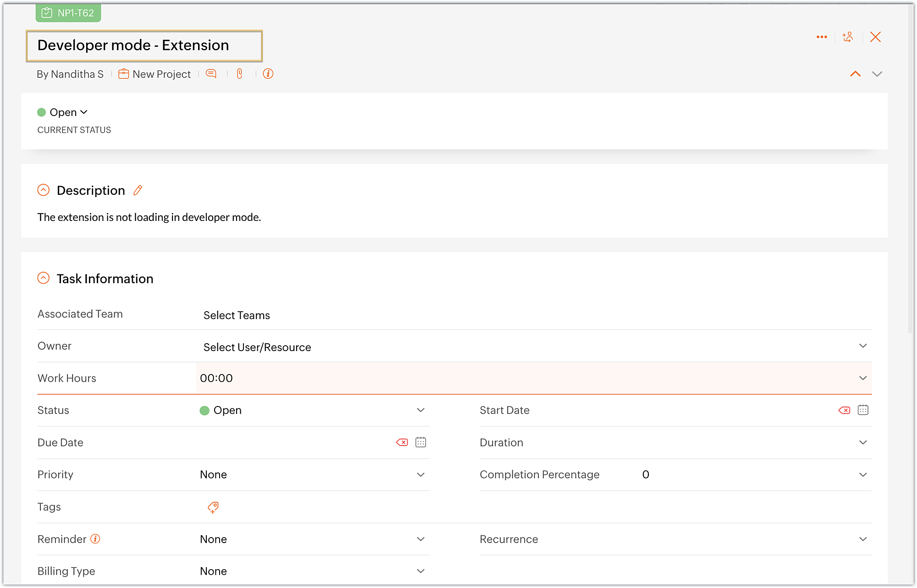The width and height of the screenshot is (917, 588).
Task: Clear the Due Date with the delete icon
Action: (x=402, y=442)
